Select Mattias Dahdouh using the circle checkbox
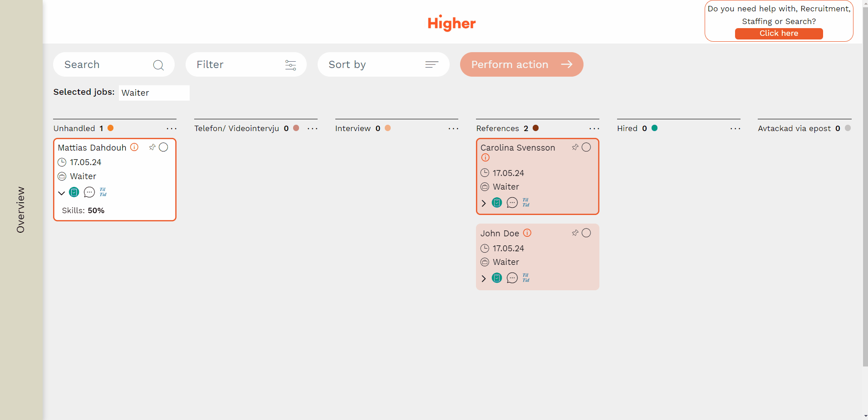This screenshot has height=420, width=868. pos(163,147)
